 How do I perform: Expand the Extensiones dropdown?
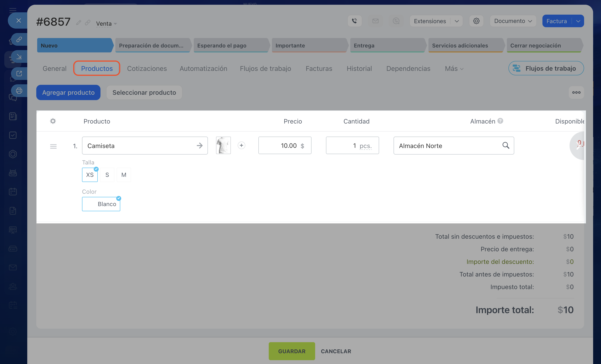coord(456,21)
